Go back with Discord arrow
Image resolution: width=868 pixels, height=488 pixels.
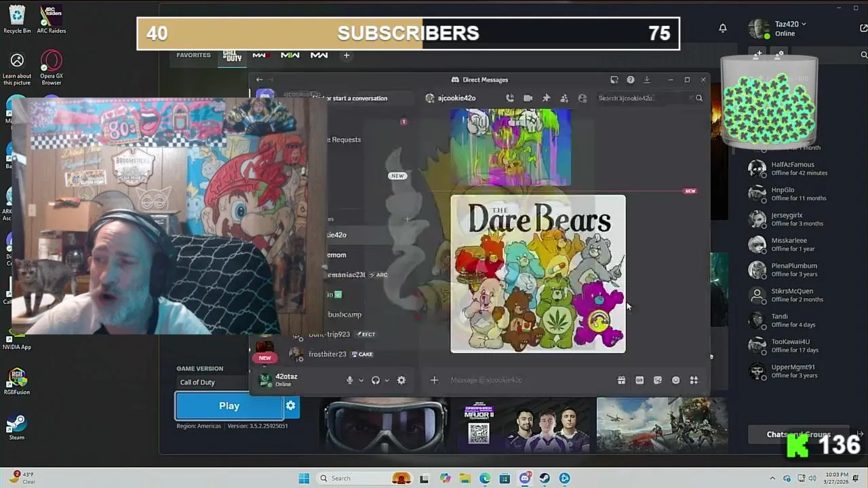[259, 79]
